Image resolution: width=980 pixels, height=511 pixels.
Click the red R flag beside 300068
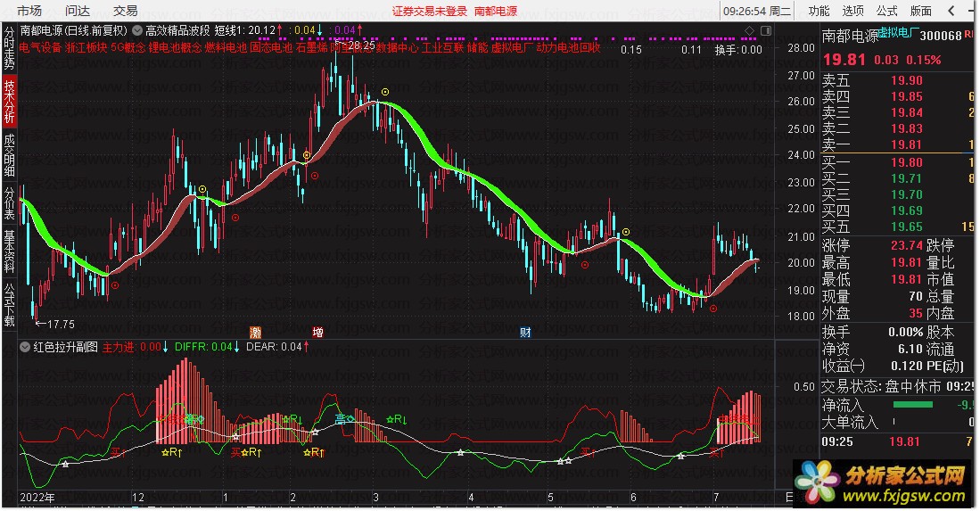coord(968,35)
